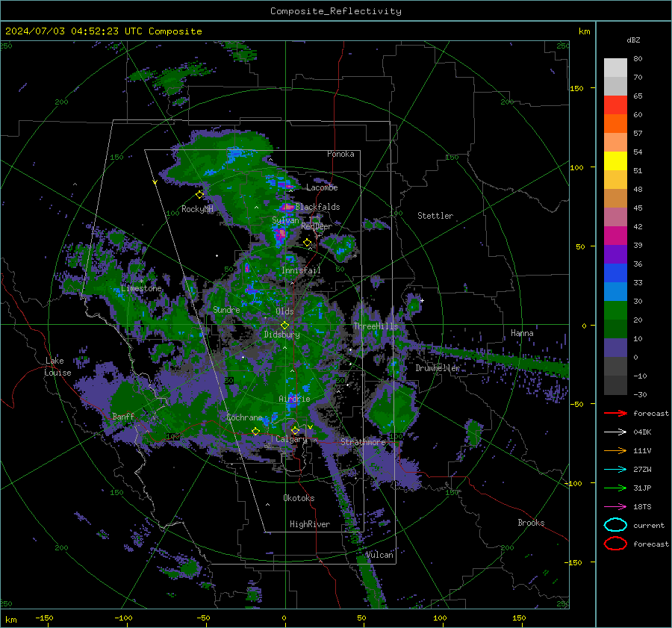Click the dBZ legend heading
Screen dimensions: 672x628
pos(633,40)
